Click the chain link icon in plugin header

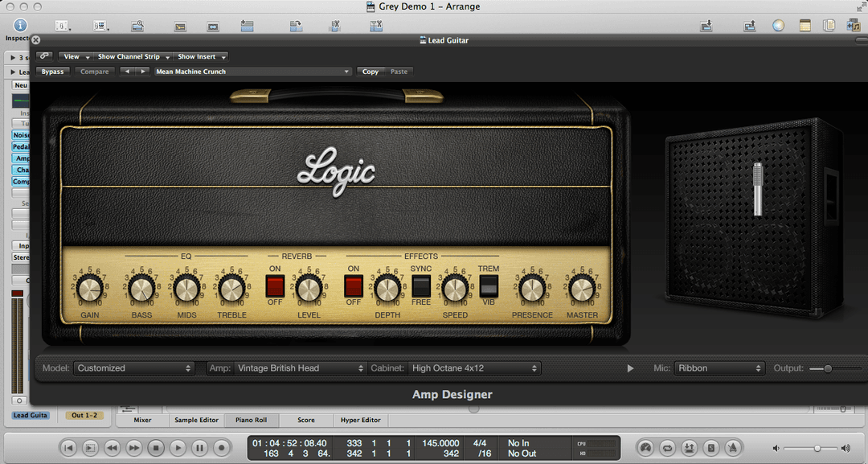pos(44,56)
